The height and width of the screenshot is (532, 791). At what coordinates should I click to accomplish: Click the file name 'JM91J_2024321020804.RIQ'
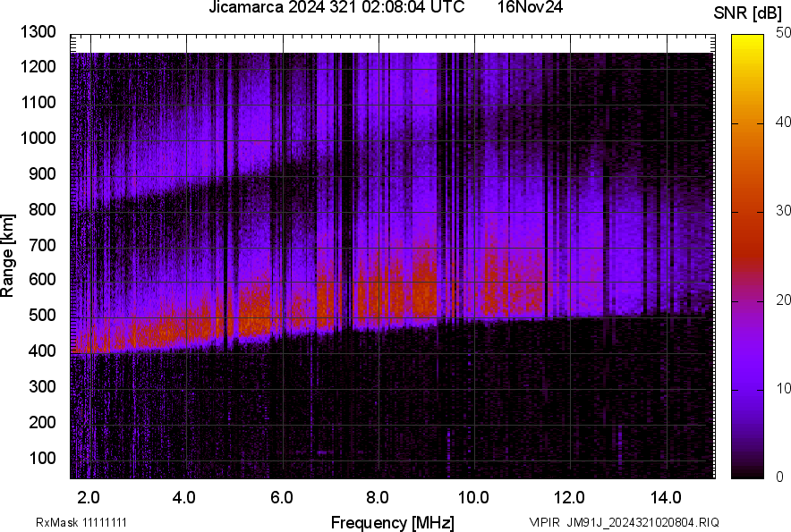pos(643,522)
